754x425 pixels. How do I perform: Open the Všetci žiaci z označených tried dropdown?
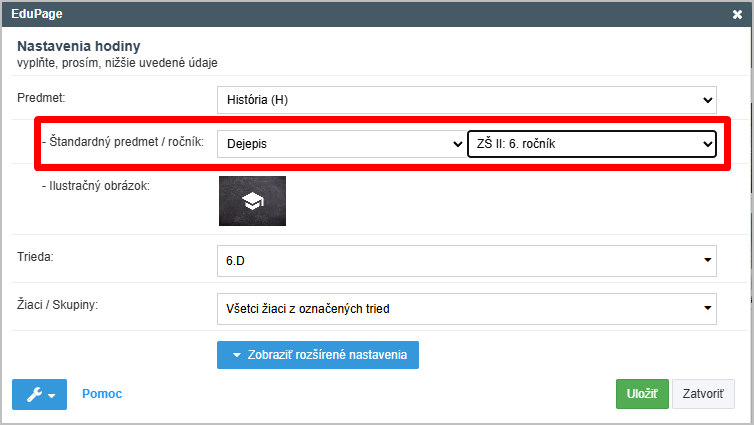click(x=466, y=308)
